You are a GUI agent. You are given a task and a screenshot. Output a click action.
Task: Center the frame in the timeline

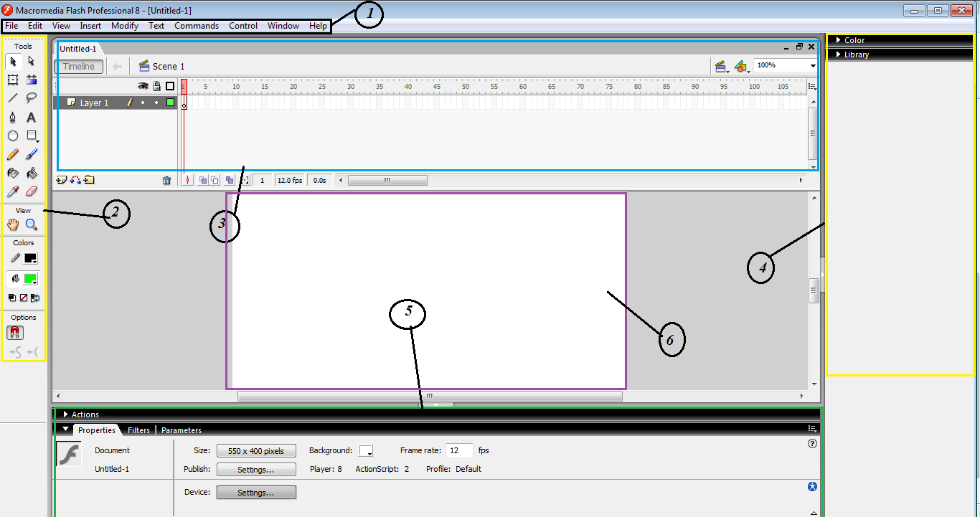pyautogui.click(x=187, y=181)
